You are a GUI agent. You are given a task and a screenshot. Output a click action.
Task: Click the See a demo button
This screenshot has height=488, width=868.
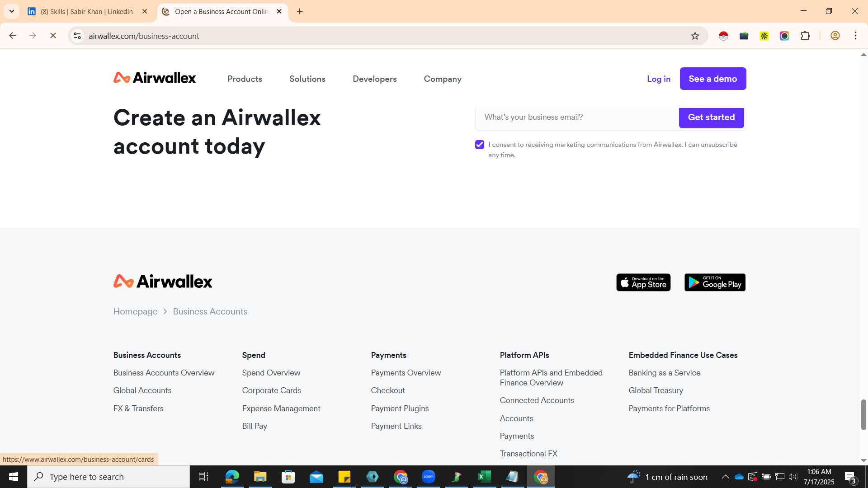click(x=713, y=79)
